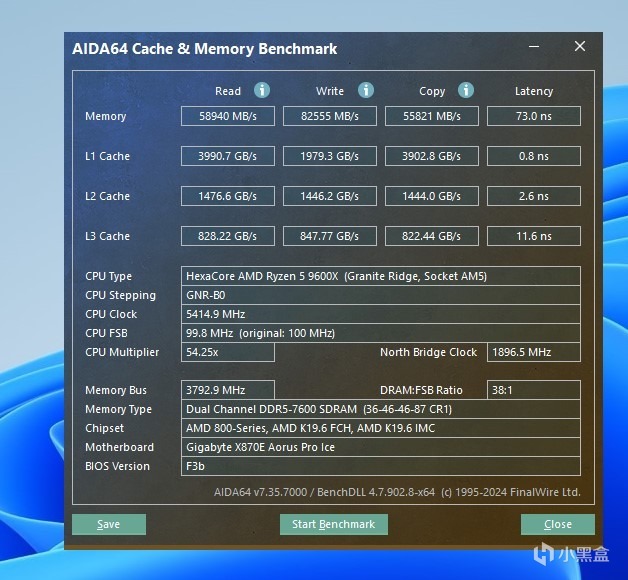Click the L2 Cache row label
Image resolution: width=628 pixels, height=580 pixels.
pos(107,196)
